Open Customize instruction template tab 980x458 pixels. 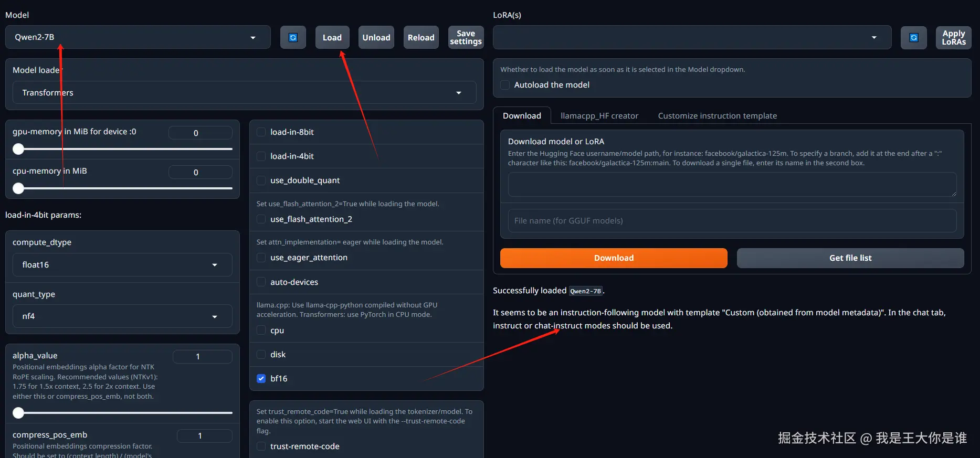pyautogui.click(x=718, y=116)
